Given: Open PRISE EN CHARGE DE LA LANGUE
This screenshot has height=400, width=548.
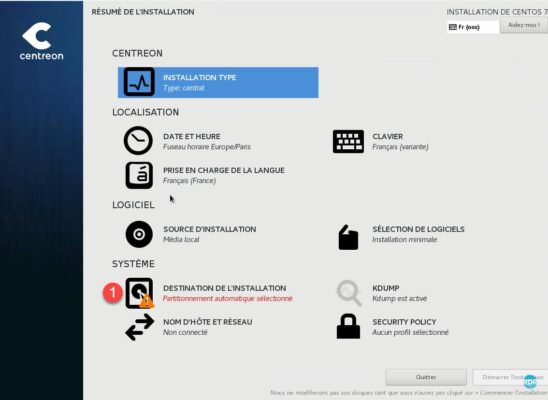Looking at the screenshot, I should click(224, 170).
